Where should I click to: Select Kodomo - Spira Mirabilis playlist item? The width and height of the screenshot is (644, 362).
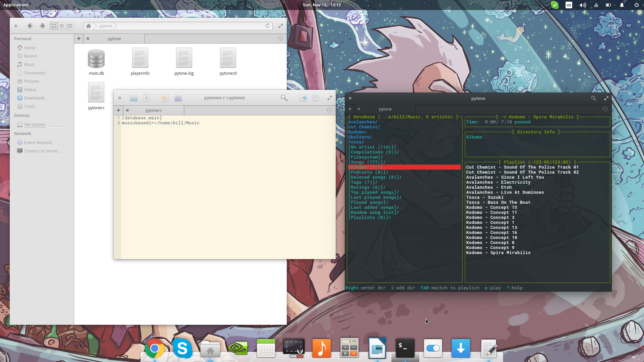click(498, 253)
